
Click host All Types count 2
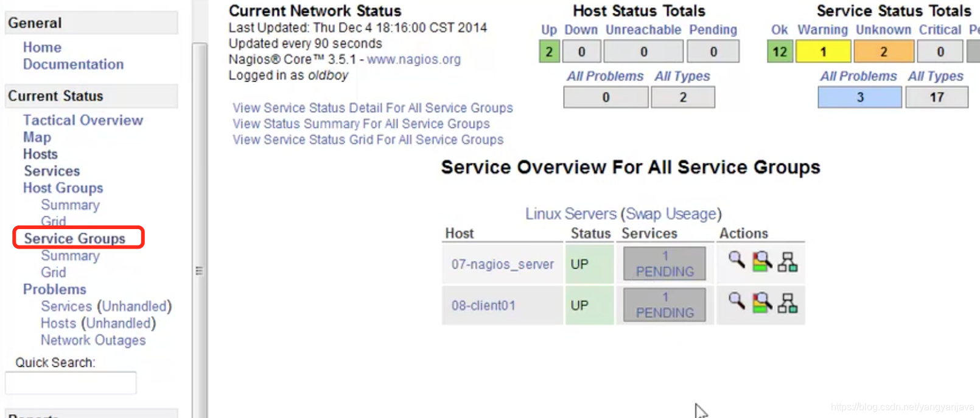pos(683,97)
